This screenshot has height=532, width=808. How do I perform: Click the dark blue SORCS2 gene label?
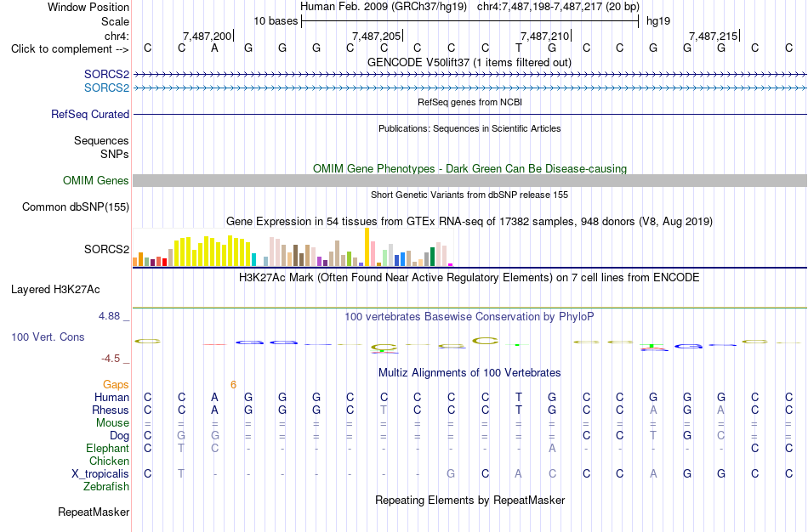(106, 75)
